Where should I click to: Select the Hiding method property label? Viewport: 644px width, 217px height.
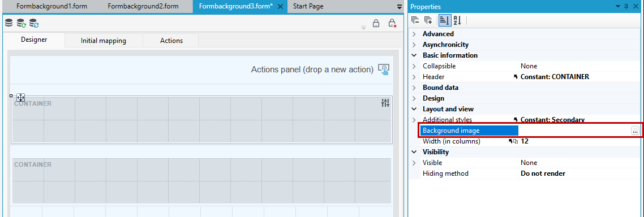pos(445,173)
